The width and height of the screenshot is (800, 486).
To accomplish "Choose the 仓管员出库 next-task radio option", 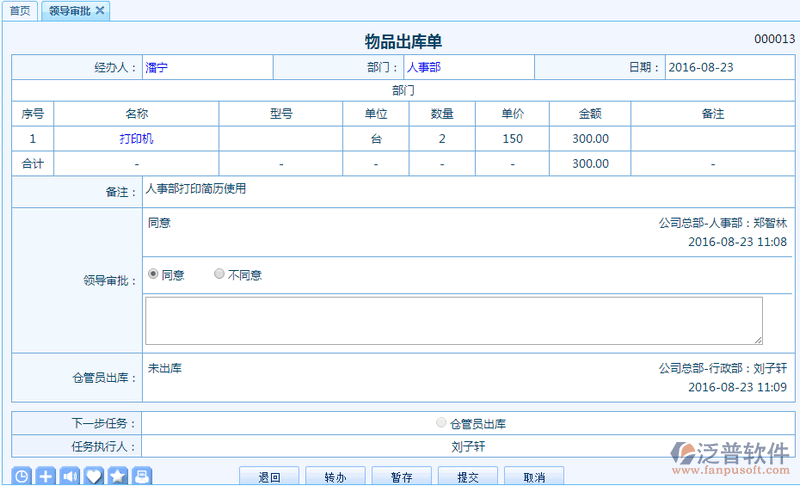I will [x=441, y=422].
